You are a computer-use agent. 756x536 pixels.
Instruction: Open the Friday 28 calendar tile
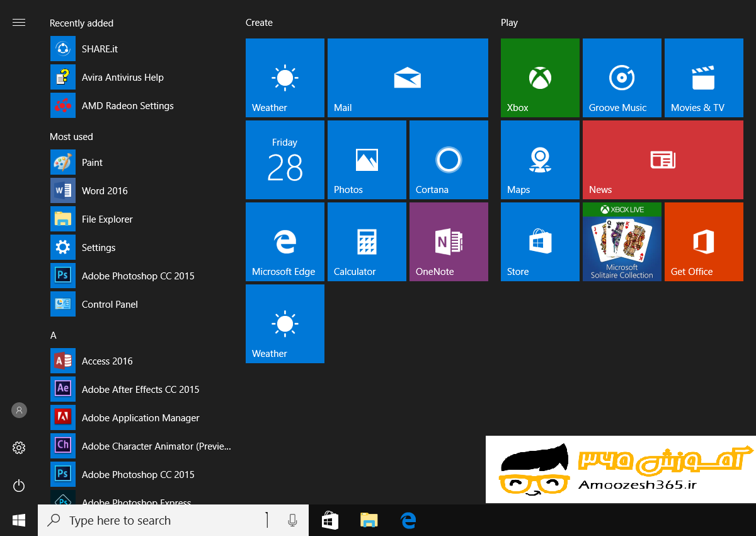pos(285,160)
